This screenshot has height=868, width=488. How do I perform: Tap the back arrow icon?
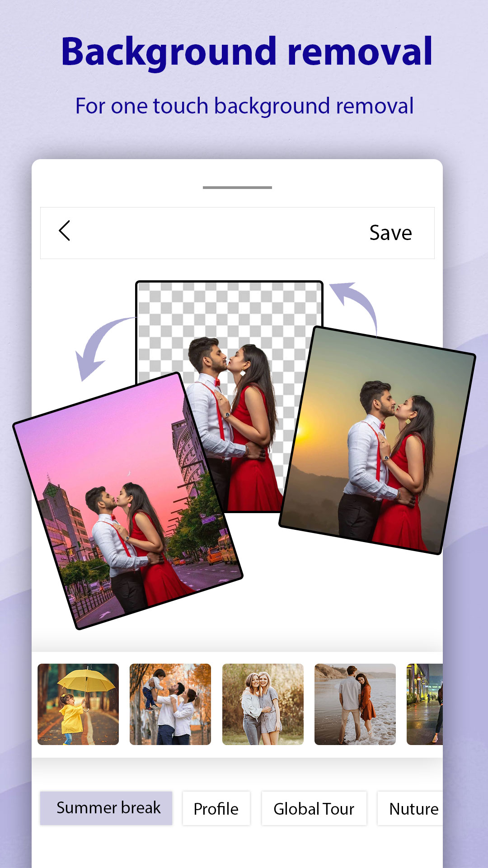(x=65, y=231)
